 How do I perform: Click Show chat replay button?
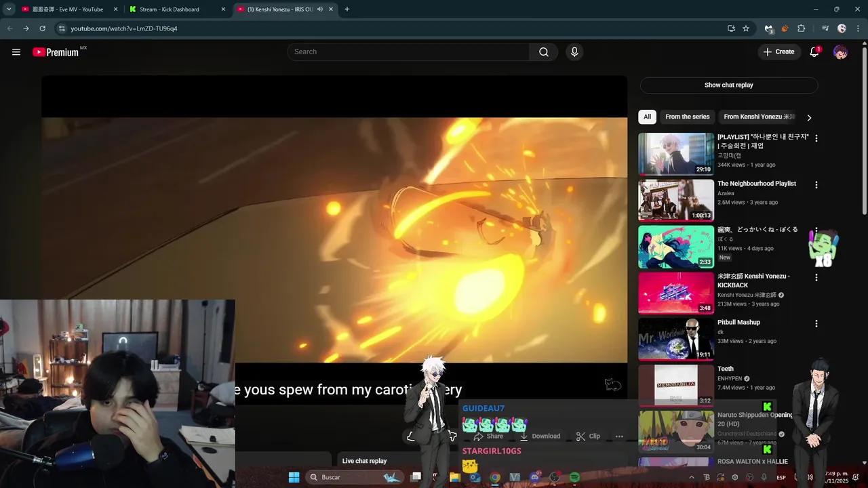pyautogui.click(x=729, y=85)
